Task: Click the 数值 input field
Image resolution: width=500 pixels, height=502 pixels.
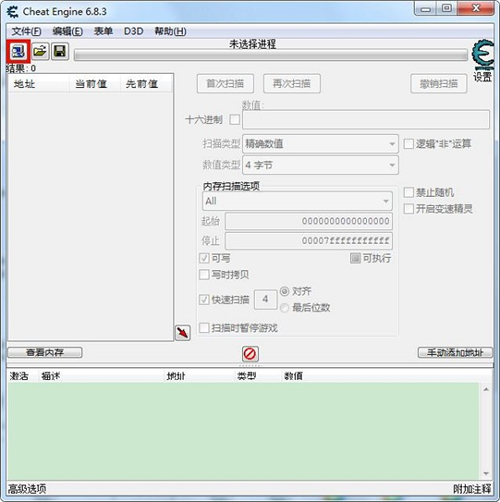Action: coord(366,119)
